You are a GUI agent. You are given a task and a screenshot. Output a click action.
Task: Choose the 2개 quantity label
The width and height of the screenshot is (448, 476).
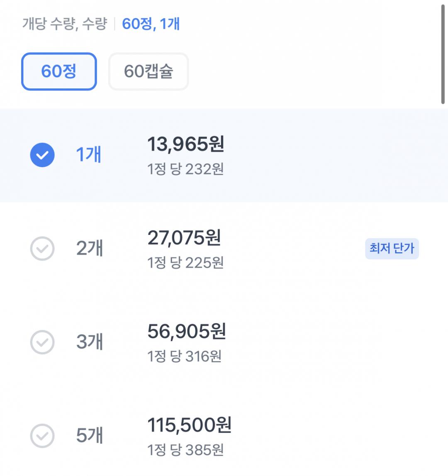click(x=90, y=249)
